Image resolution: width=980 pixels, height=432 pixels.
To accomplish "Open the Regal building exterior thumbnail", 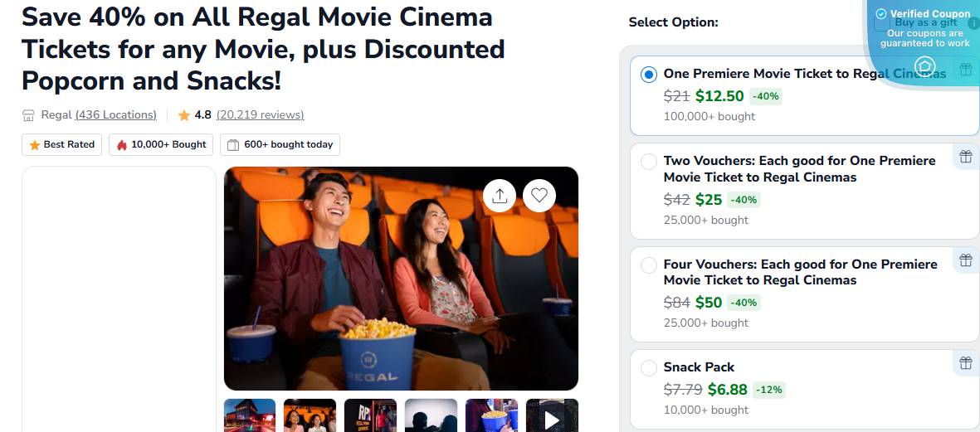I will point(250,416).
